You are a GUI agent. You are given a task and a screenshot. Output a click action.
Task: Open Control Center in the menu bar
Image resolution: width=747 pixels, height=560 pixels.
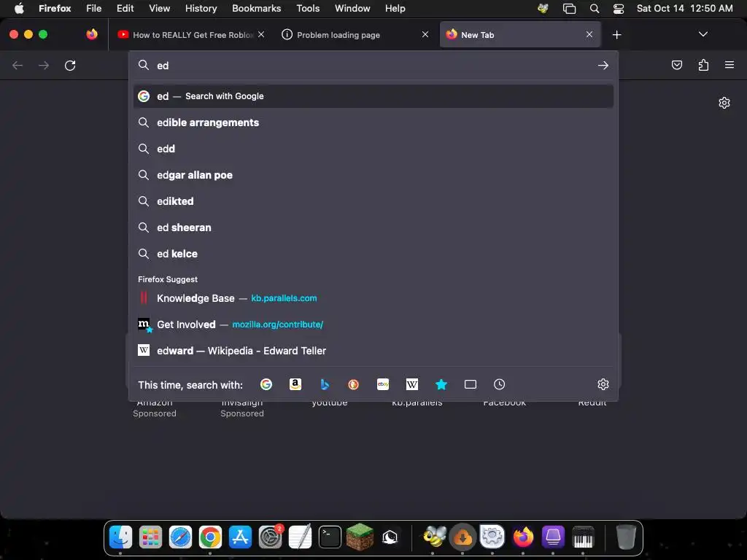619,9
